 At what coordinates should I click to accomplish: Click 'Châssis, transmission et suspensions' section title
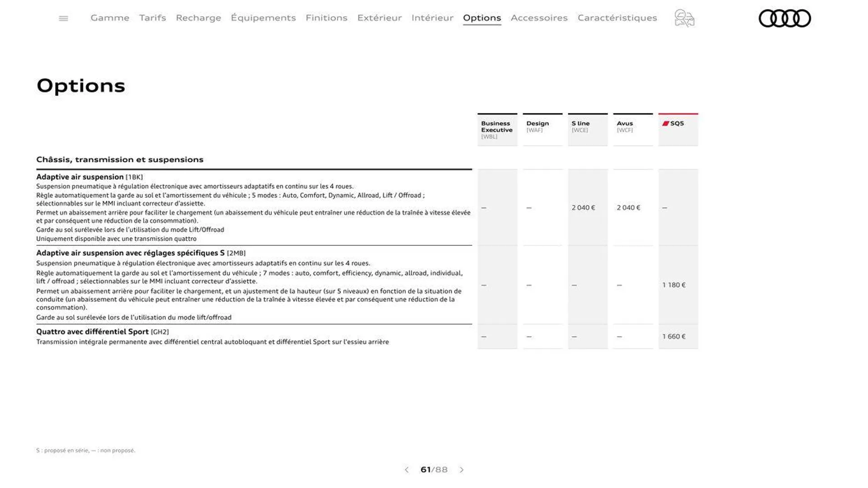(120, 160)
